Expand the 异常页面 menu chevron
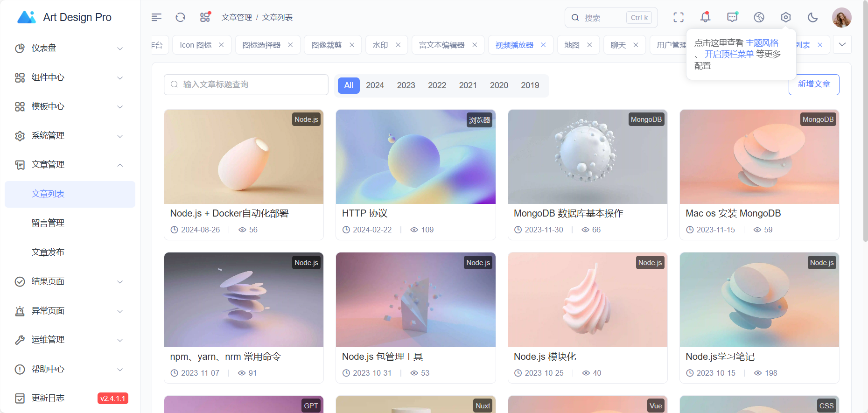Viewport: 868px width, 413px height. [120, 311]
